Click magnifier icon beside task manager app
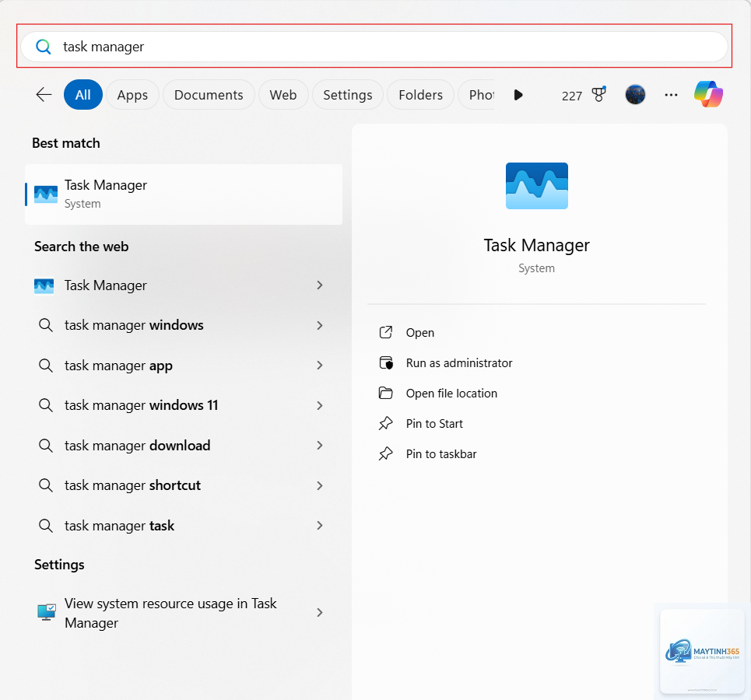The width and height of the screenshot is (751, 700). tap(45, 366)
